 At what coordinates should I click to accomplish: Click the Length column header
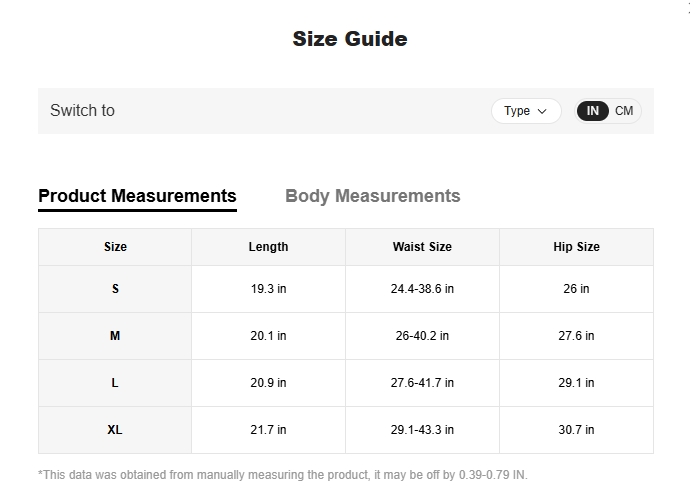pos(268,247)
